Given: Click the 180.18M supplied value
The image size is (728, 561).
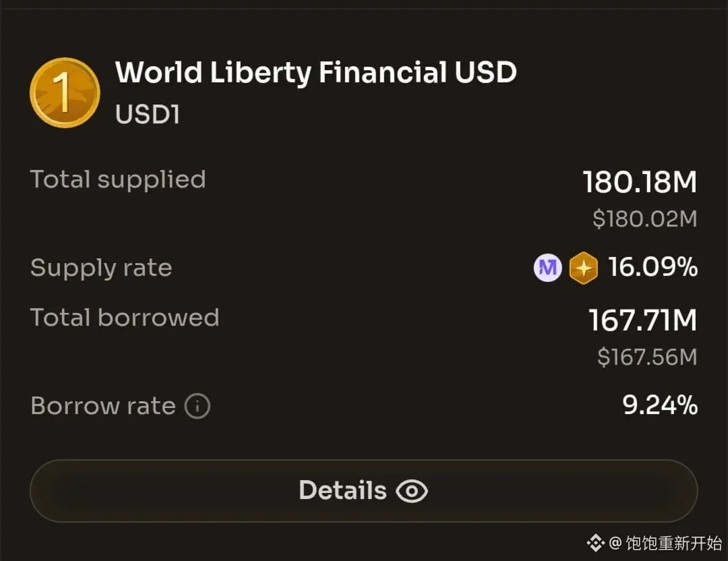Looking at the screenshot, I should pyautogui.click(x=640, y=183).
